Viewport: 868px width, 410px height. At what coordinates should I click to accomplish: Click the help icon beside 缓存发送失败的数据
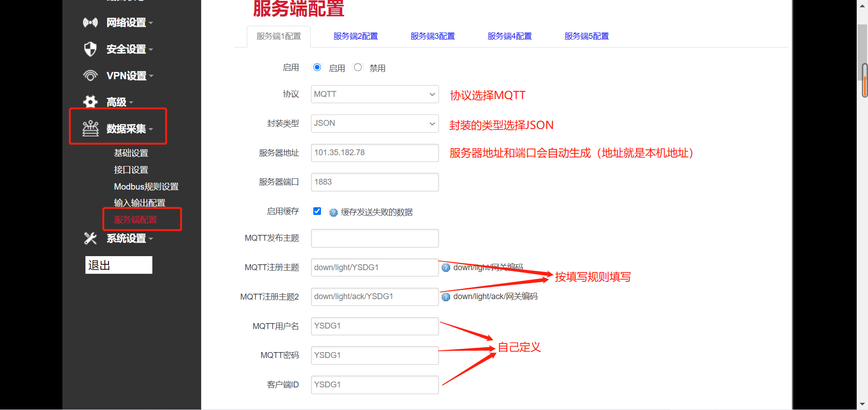click(333, 212)
